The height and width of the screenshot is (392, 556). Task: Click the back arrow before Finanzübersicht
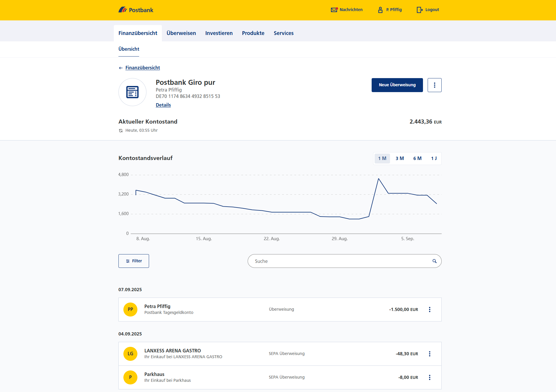point(121,68)
